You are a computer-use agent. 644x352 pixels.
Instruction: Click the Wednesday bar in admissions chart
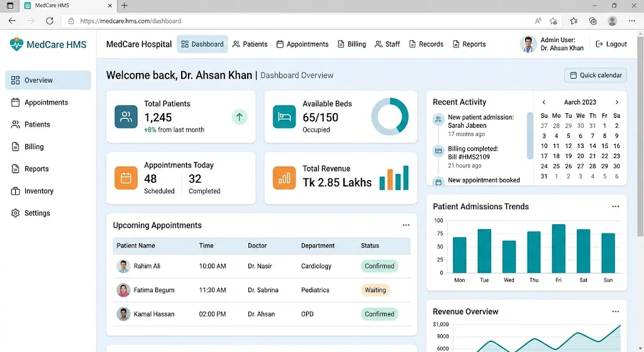coord(509,256)
